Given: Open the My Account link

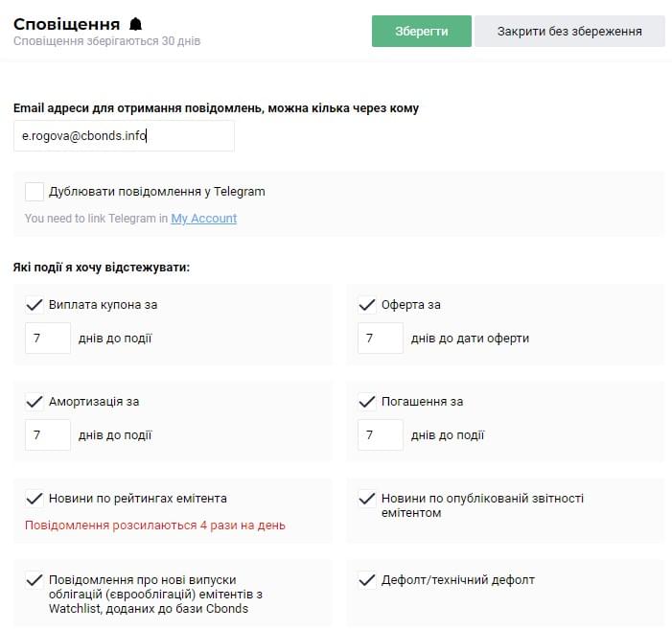Looking at the screenshot, I should 203,219.
